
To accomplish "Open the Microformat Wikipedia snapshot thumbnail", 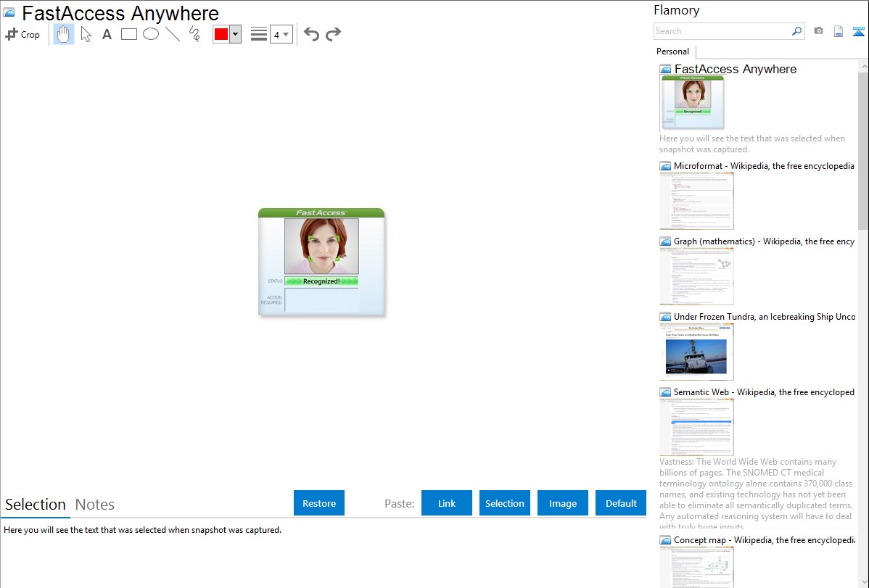I will coord(696,201).
